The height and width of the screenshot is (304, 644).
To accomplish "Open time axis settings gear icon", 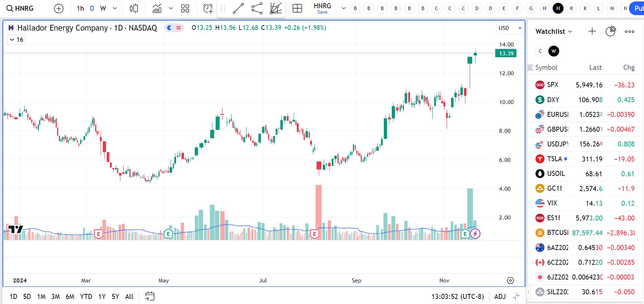I will pos(510,280).
